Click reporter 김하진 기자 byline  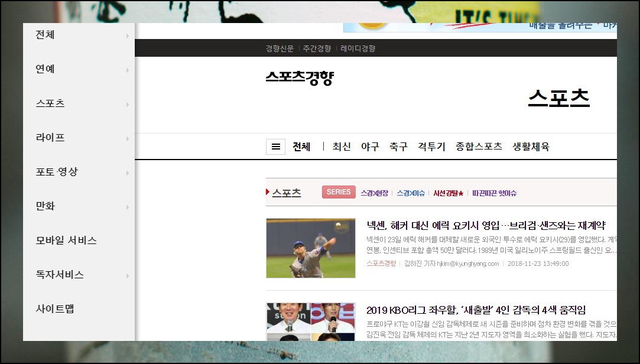tap(451, 264)
